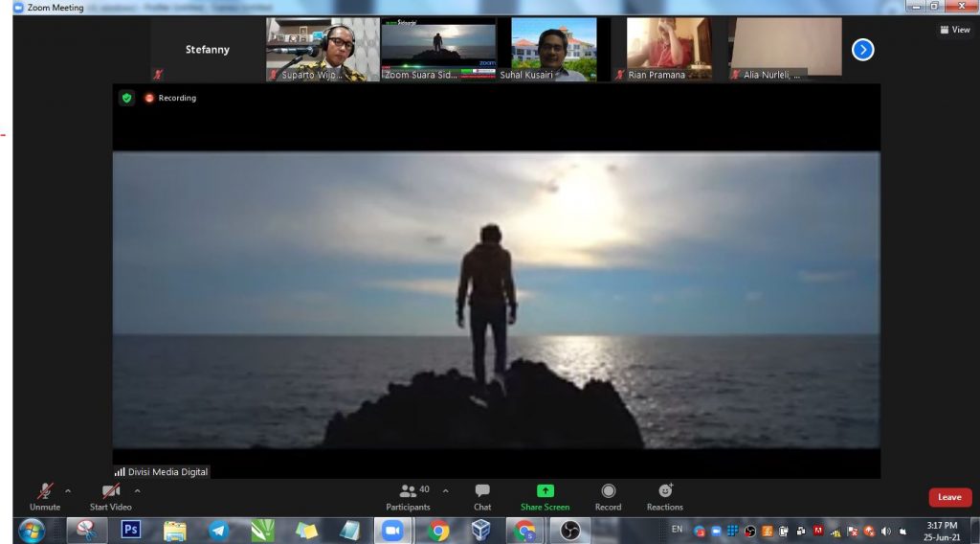Open Telegram from the taskbar

click(x=218, y=530)
